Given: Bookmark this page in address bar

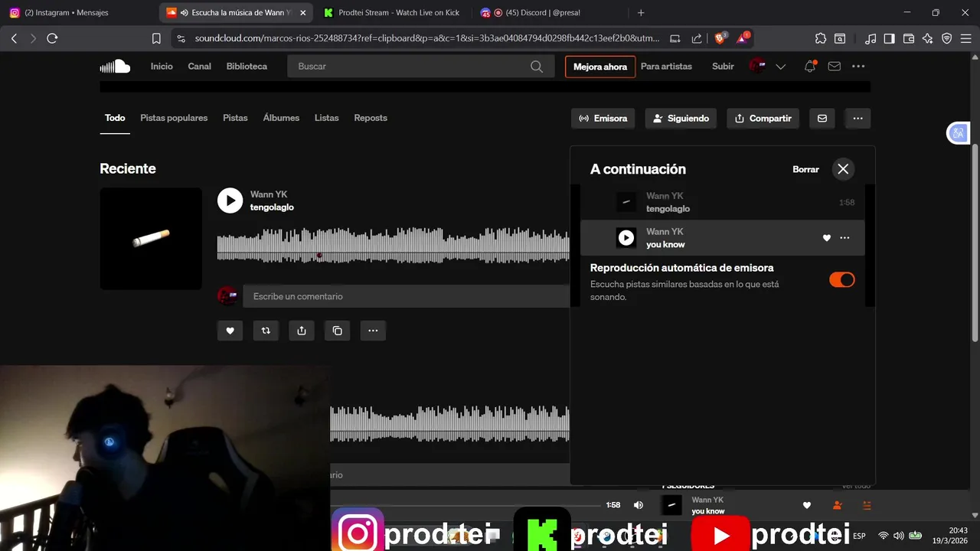Looking at the screenshot, I should click(x=156, y=38).
